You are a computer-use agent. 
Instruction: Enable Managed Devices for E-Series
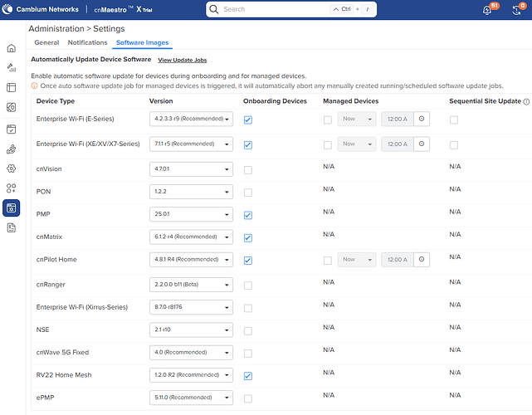(x=328, y=120)
